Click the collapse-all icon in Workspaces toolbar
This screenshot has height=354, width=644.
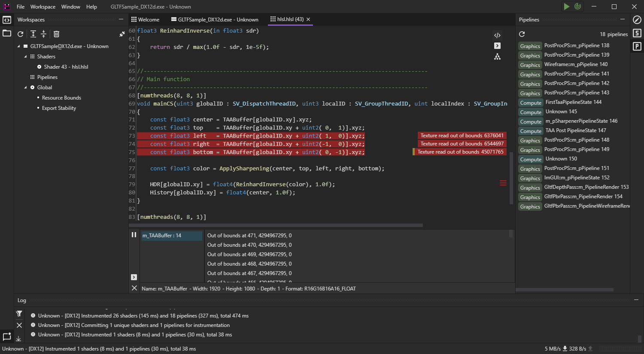(43, 34)
